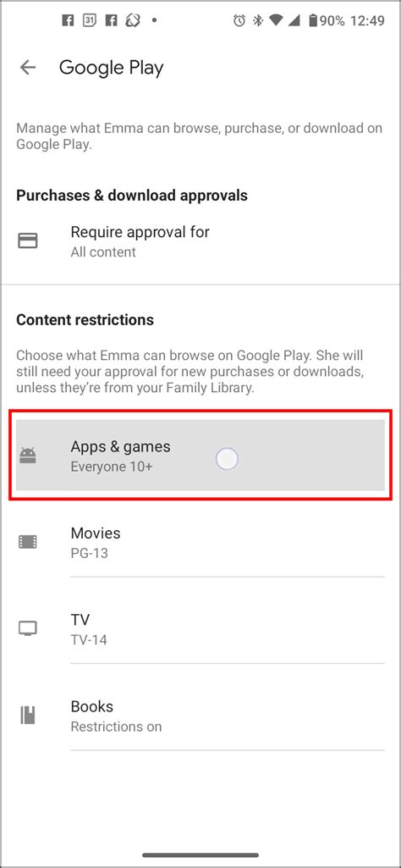
Task: Tap the Wi-Fi signal icon
Action: tap(276, 21)
